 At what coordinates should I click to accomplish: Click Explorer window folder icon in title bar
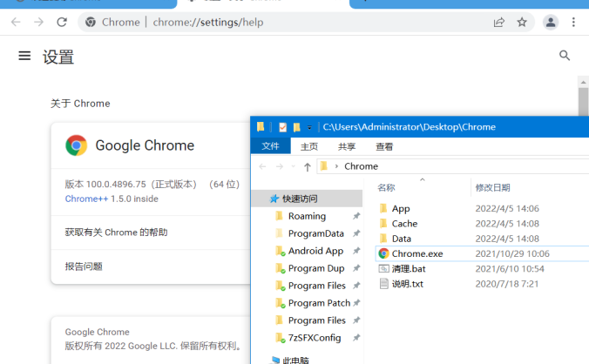[x=261, y=127]
